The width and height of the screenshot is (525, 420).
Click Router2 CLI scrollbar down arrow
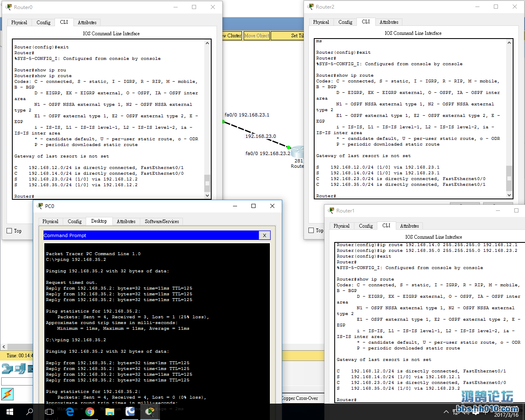pyautogui.click(x=509, y=195)
